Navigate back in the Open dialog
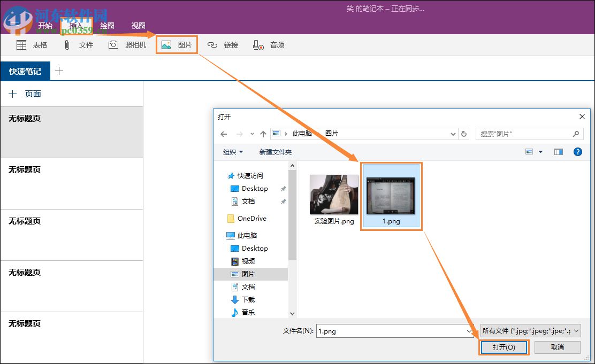The width and height of the screenshot is (595, 364). pyautogui.click(x=224, y=134)
